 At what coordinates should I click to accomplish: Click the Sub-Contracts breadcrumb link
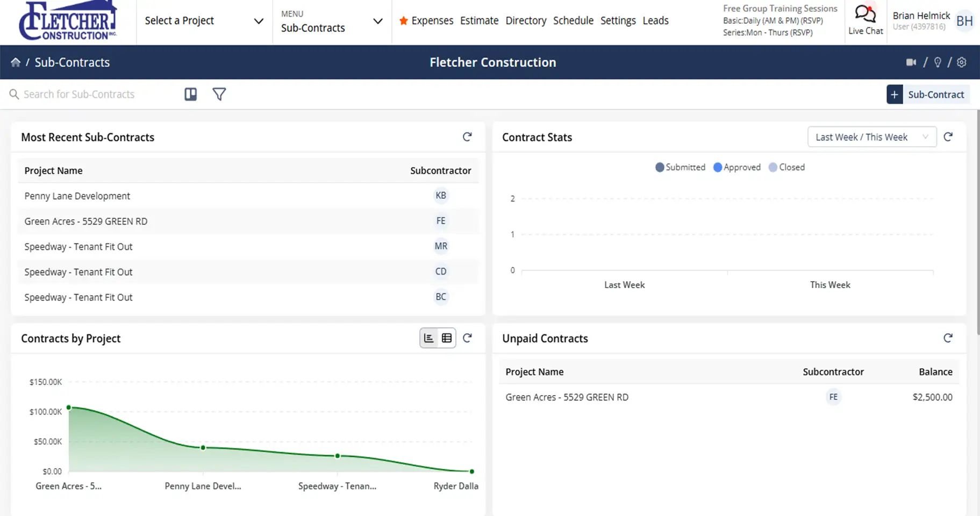[x=72, y=62]
